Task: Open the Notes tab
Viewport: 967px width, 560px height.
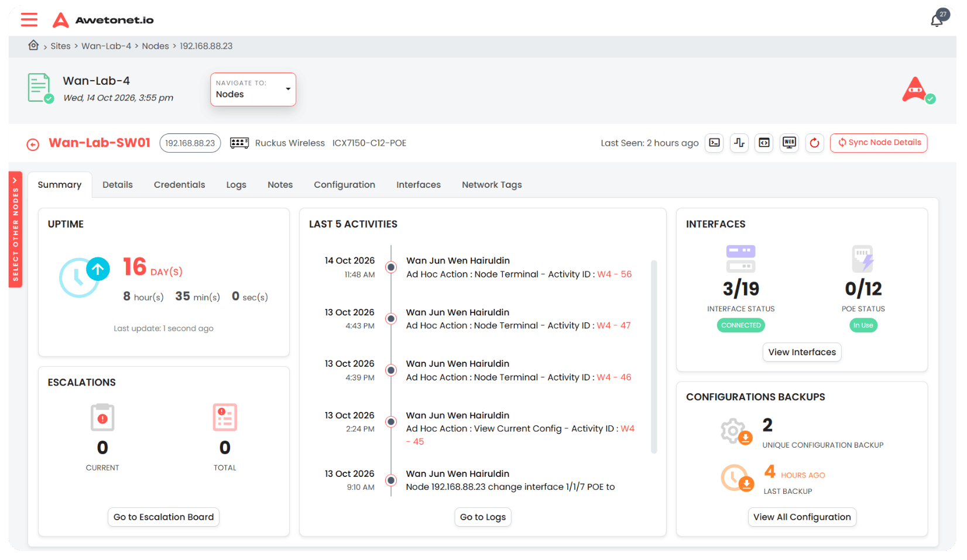Action: point(280,185)
